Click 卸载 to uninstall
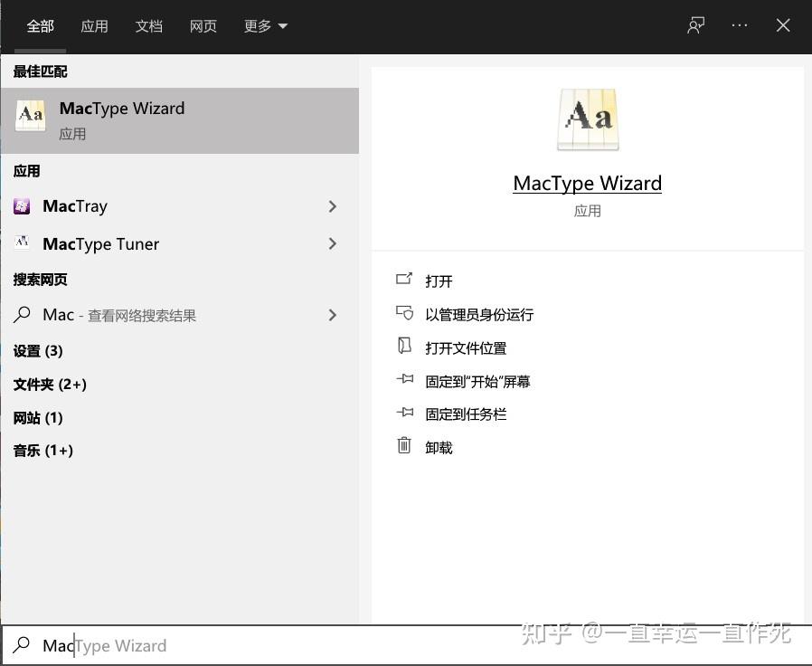 [x=439, y=447]
